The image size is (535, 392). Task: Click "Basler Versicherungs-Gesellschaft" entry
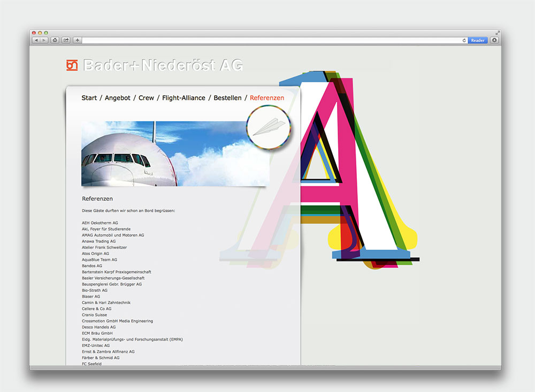113,278
